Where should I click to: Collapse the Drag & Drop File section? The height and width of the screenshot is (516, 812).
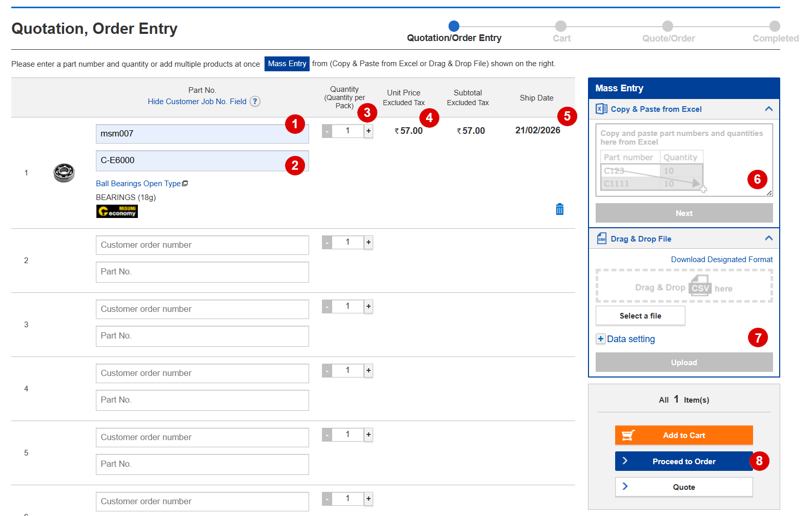coord(768,239)
